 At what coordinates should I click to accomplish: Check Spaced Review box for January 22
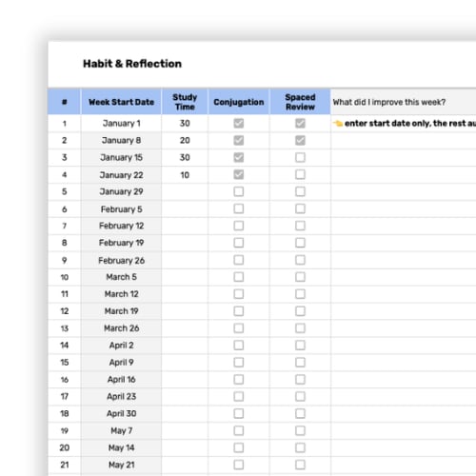point(300,174)
